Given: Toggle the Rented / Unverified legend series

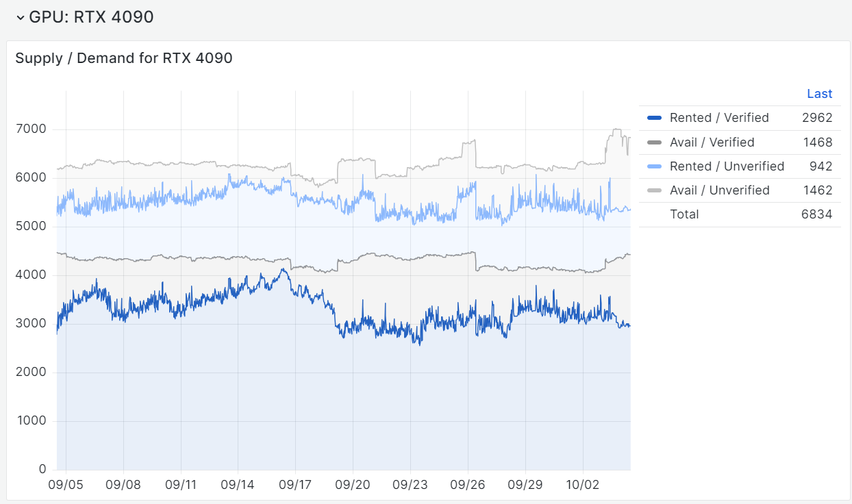Looking at the screenshot, I should click(x=727, y=166).
